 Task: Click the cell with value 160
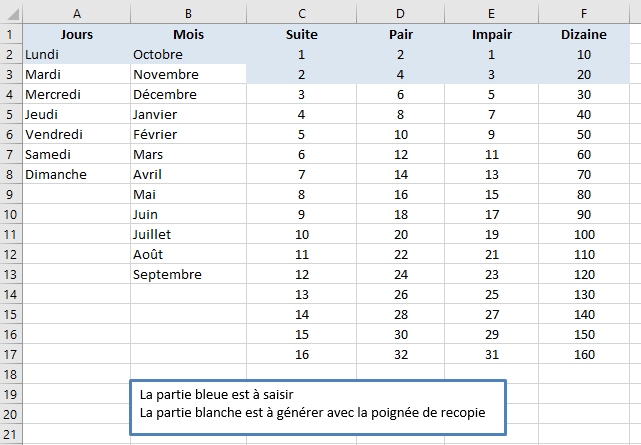click(583, 354)
